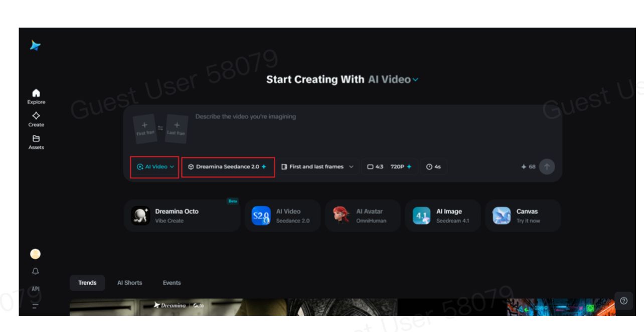Change the 4s duration setting
Screen dimensions: 644x332
[433, 167]
